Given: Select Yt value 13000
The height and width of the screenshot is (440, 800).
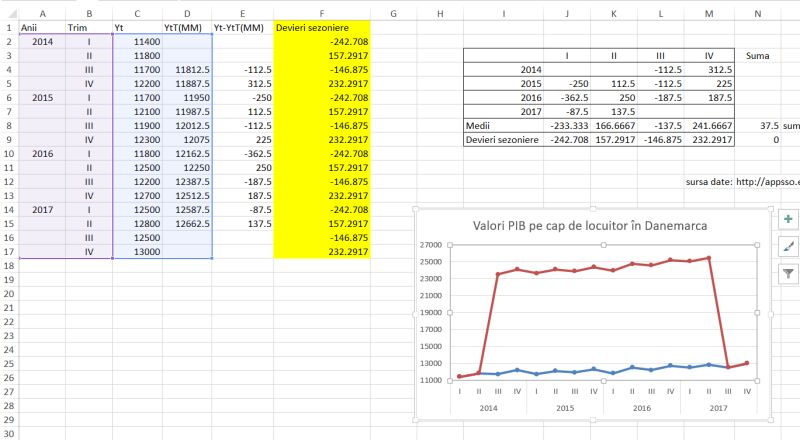Looking at the screenshot, I should tap(137, 252).
